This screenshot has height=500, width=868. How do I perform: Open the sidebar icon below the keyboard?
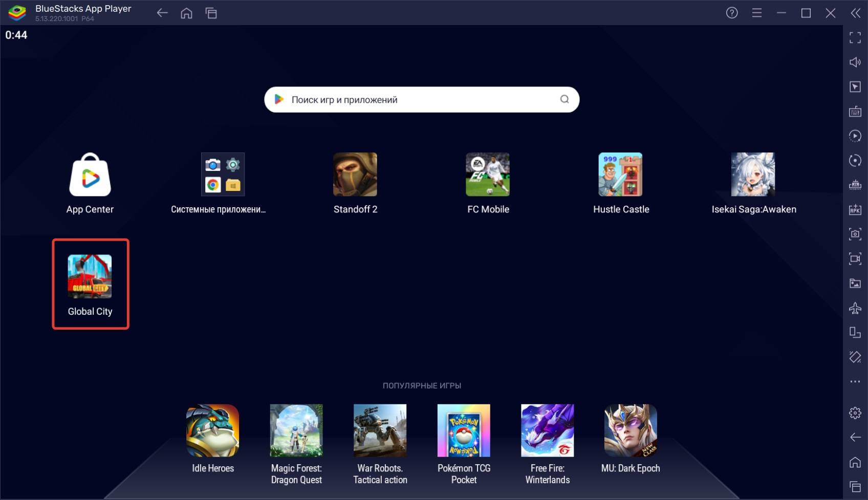855,136
